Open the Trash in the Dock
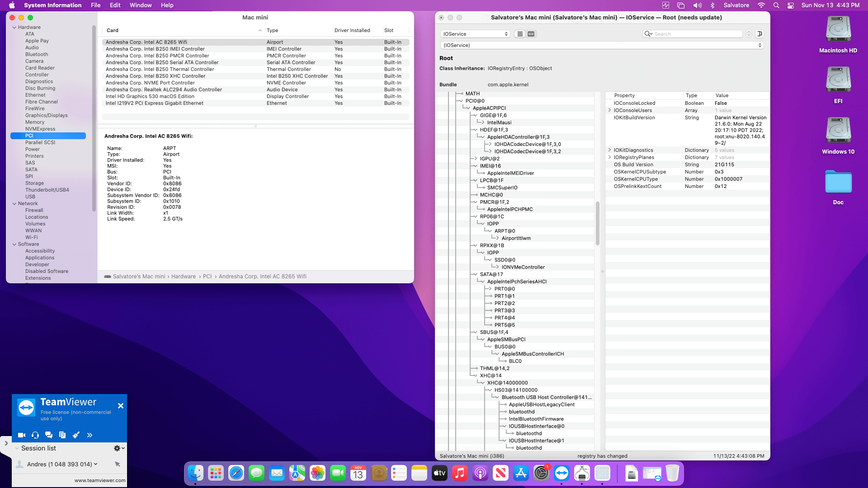Image resolution: width=868 pixels, height=488 pixels. pos(672,473)
